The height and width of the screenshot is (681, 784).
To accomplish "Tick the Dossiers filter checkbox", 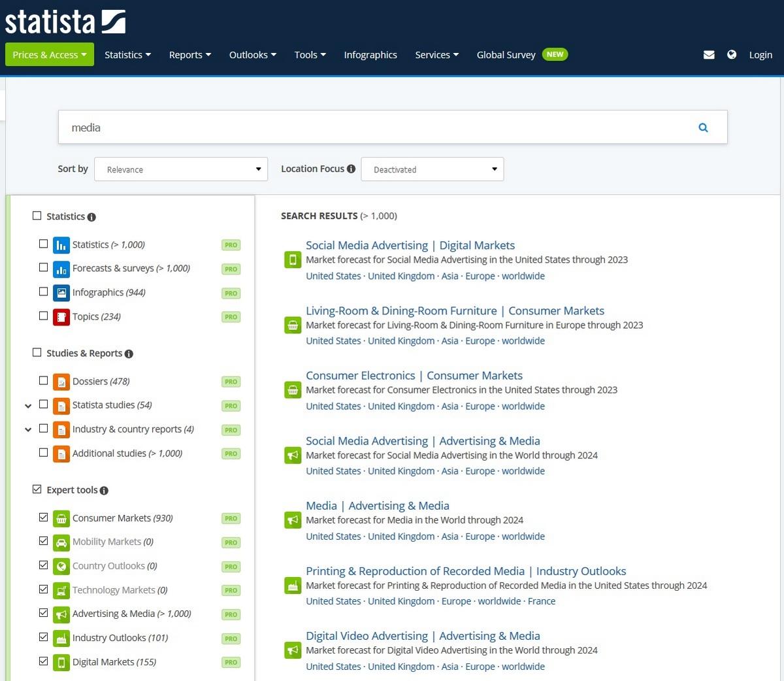I will (x=43, y=380).
